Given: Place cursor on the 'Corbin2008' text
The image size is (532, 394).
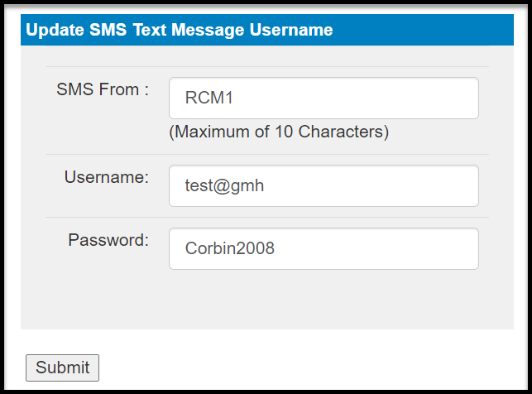Looking at the screenshot, I should click(x=229, y=248).
